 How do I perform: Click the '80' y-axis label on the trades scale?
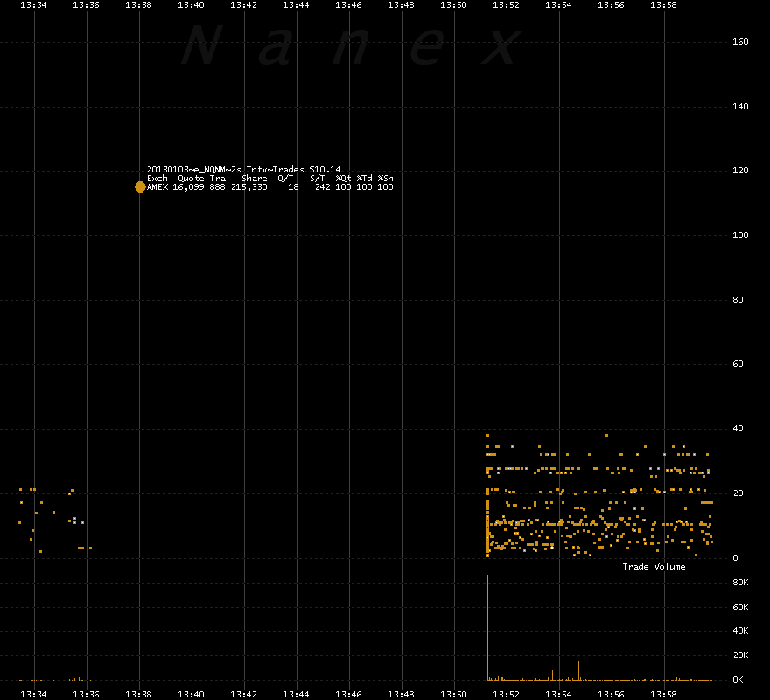pyautogui.click(x=738, y=299)
